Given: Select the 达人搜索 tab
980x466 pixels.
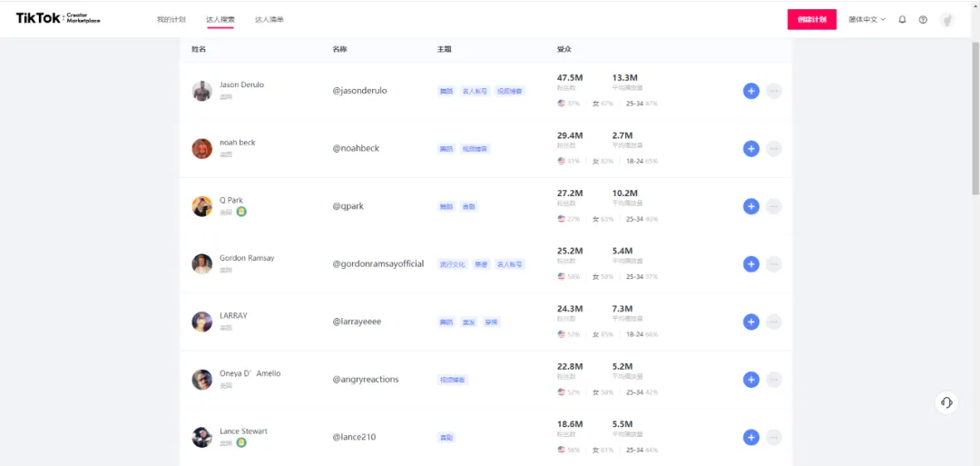Looking at the screenshot, I should tap(220, 19).
